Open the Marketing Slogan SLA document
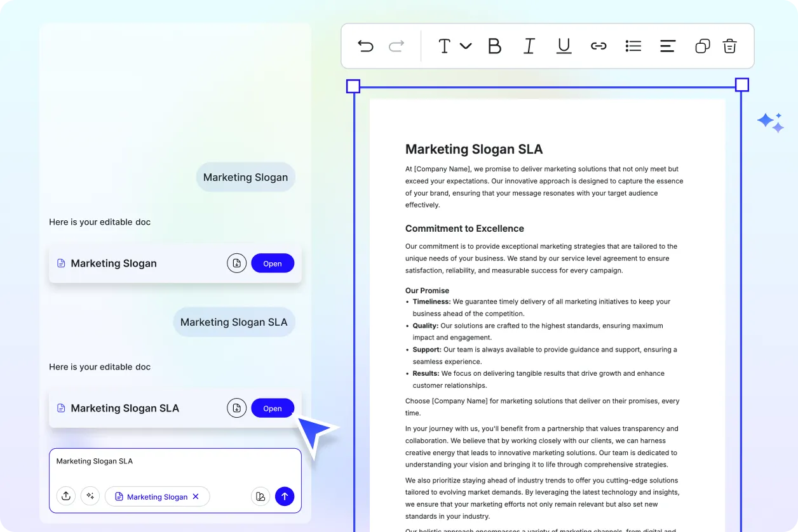Screen dimensions: 798x532 (x=273, y=408)
